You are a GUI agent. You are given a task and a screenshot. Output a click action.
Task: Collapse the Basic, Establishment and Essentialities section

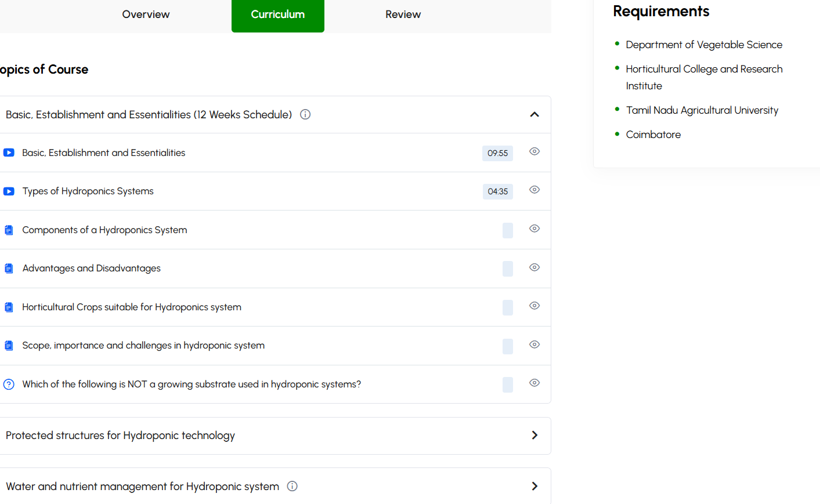[534, 115]
